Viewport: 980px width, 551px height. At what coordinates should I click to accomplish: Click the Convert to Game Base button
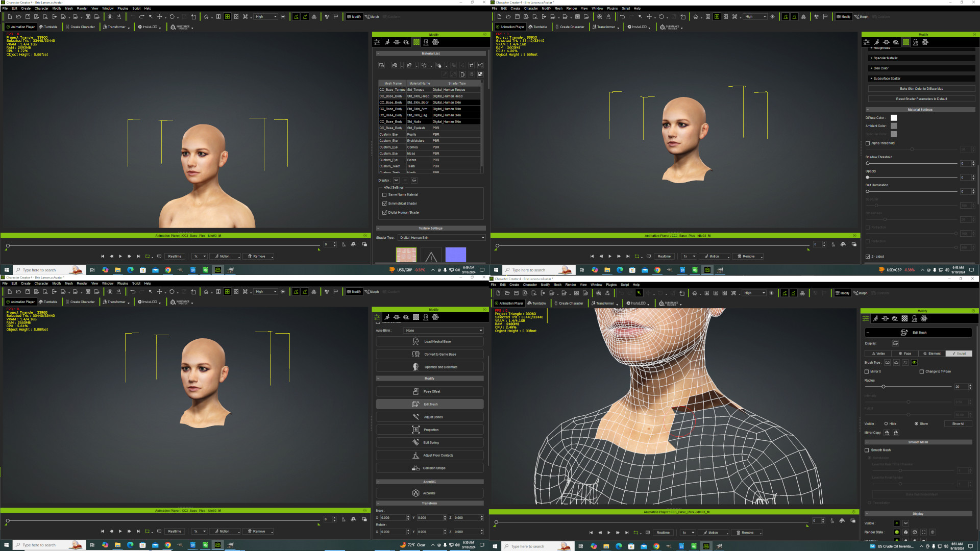point(430,355)
